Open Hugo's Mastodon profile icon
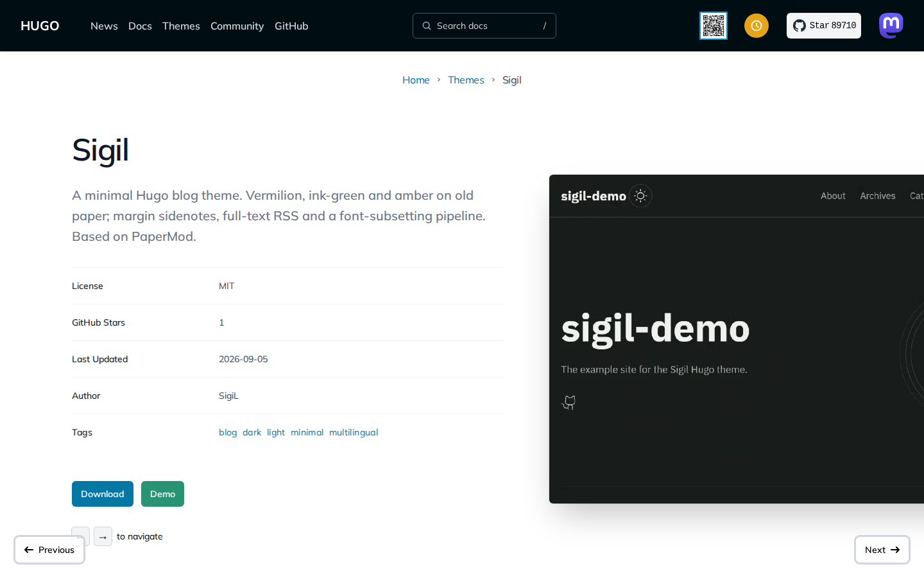The height and width of the screenshot is (578, 924). (891, 26)
